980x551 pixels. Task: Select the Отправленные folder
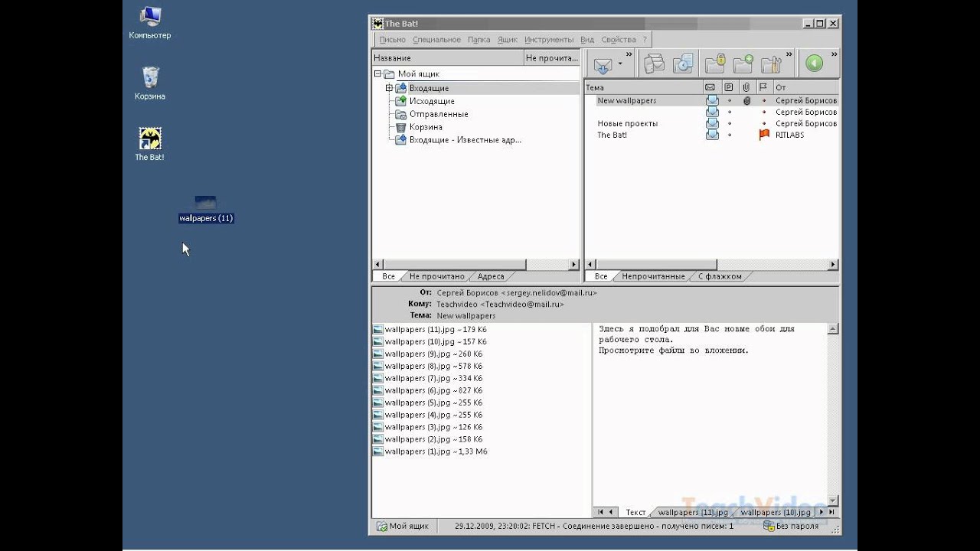(439, 114)
